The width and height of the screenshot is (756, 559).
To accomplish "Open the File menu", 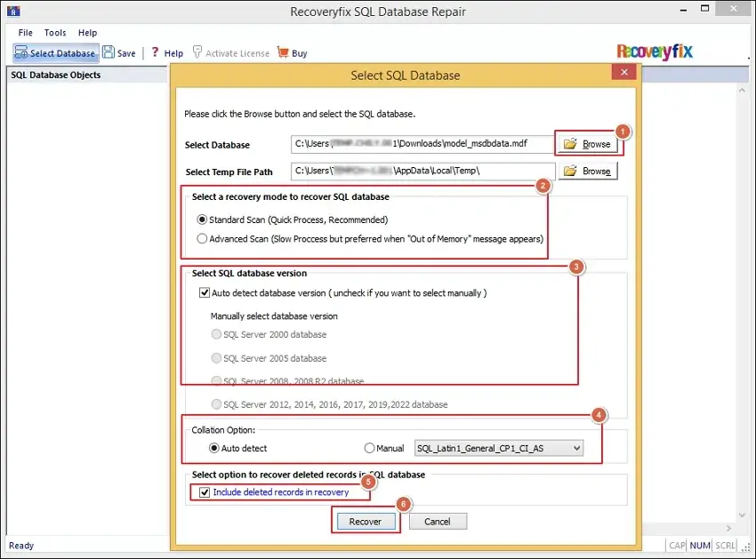I will (25, 33).
